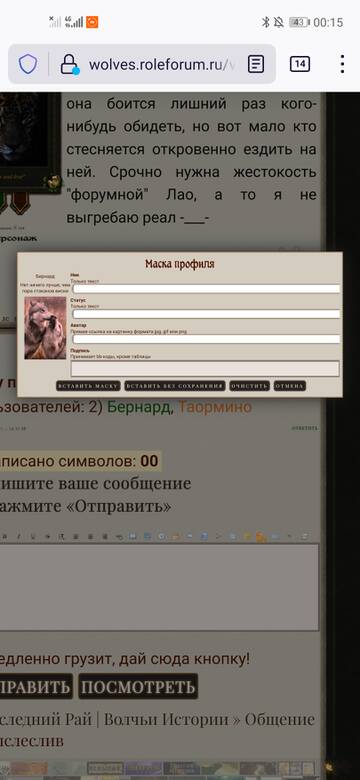The height and width of the screenshot is (780, 360).
Task: Click the message text area
Action: (159, 587)
